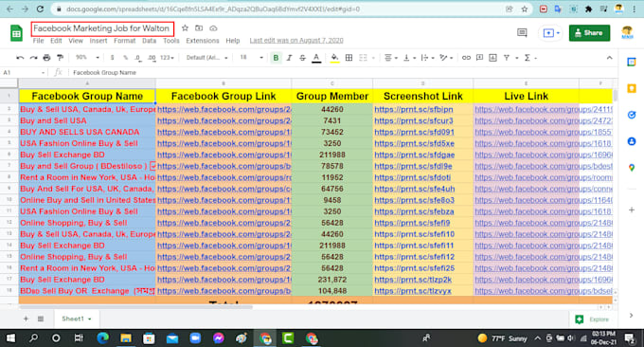
Task: Open the Edit menu
Action: click(x=56, y=41)
